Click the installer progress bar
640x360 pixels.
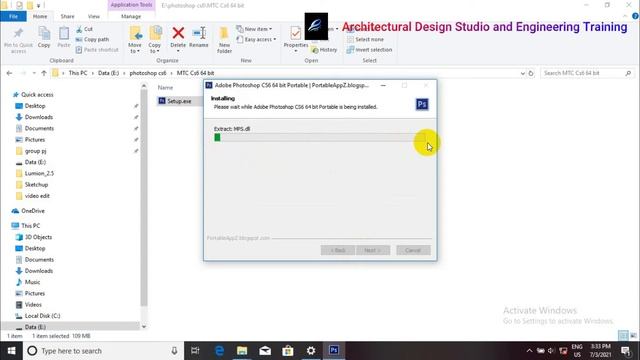coord(320,138)
